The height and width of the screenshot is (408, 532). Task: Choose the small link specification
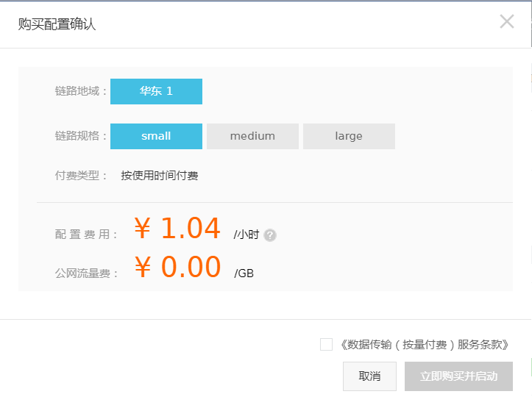[x=156, y=136]
